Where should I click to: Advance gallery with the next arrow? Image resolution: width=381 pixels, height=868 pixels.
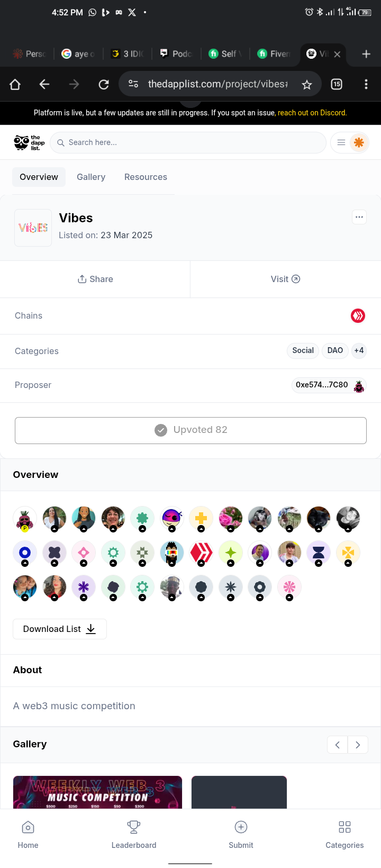tap(358, 745)
